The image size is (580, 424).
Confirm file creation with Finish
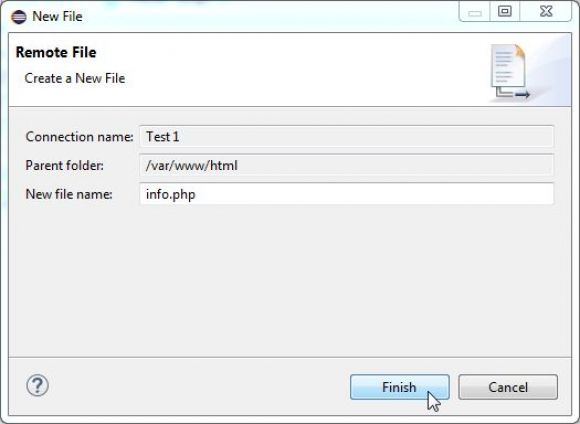point(400,387)
